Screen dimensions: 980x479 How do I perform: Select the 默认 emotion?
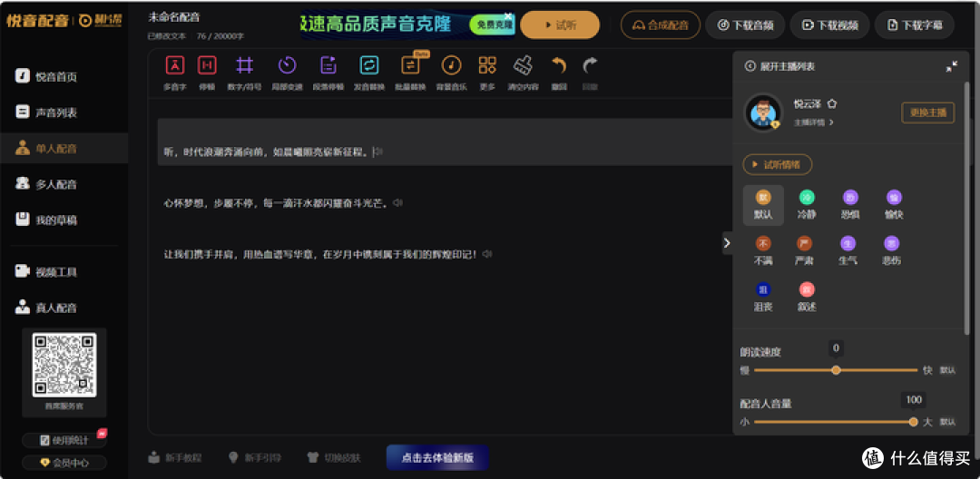pyautogui.click(x=763, y=205)
